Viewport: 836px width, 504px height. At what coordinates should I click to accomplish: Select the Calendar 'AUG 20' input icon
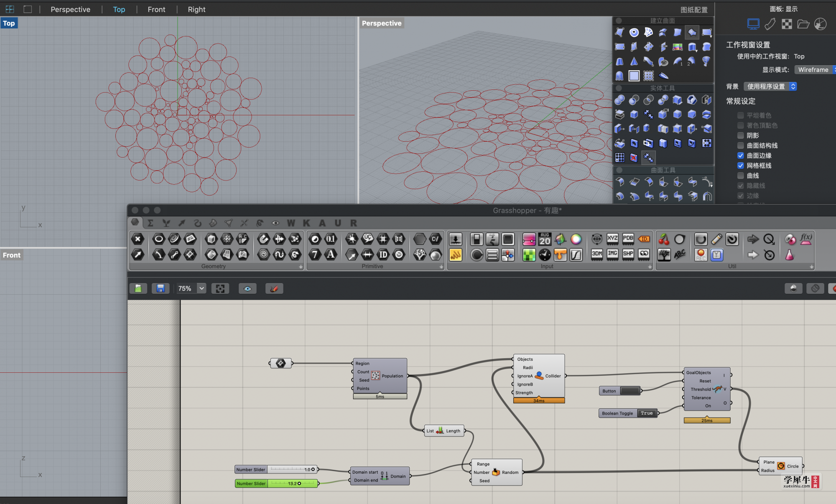click(x=545, y=239)
